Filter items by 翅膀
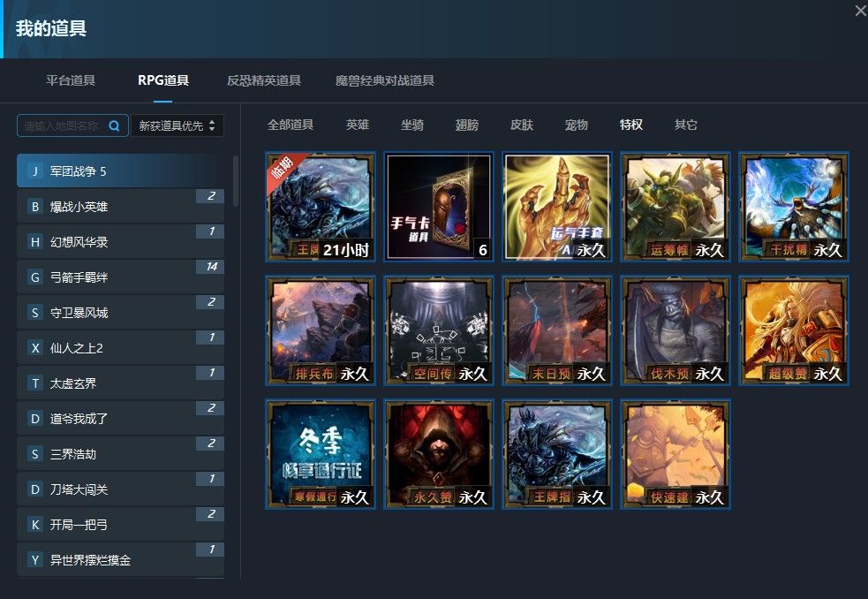Screen dimensions: 868x599 point(466,125)
